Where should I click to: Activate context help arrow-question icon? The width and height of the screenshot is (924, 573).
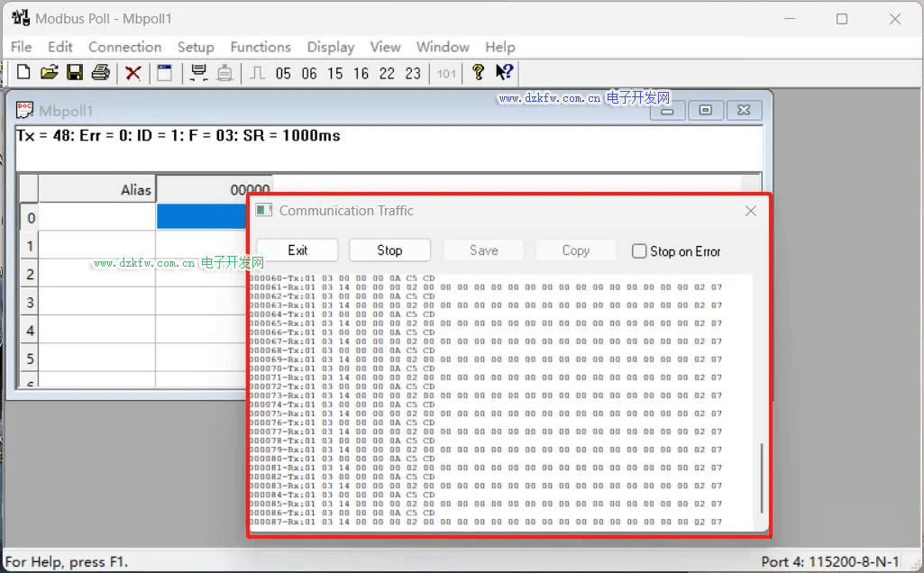tap(505, 72)
